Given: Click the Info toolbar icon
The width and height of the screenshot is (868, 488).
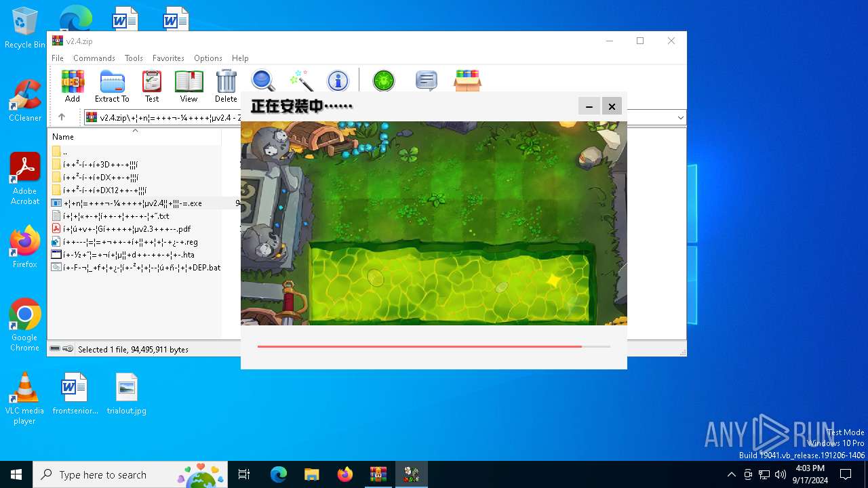Looking at the screenshot, I should (338, 81).
